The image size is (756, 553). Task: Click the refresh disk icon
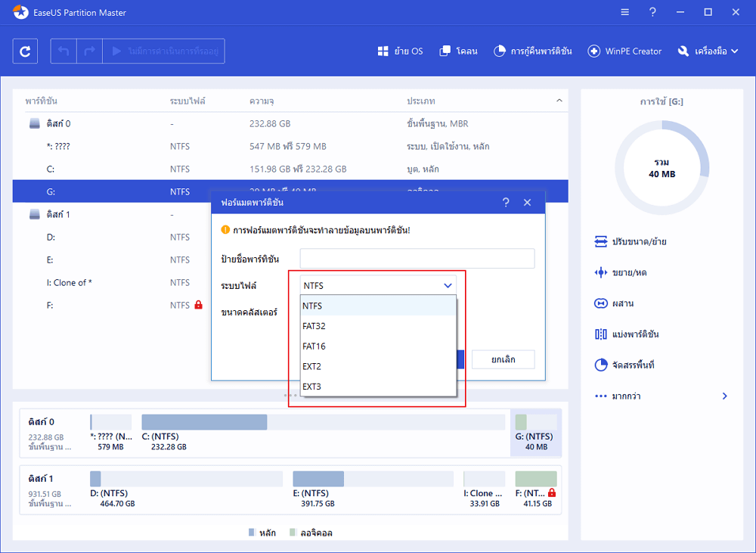coord(25,51)
